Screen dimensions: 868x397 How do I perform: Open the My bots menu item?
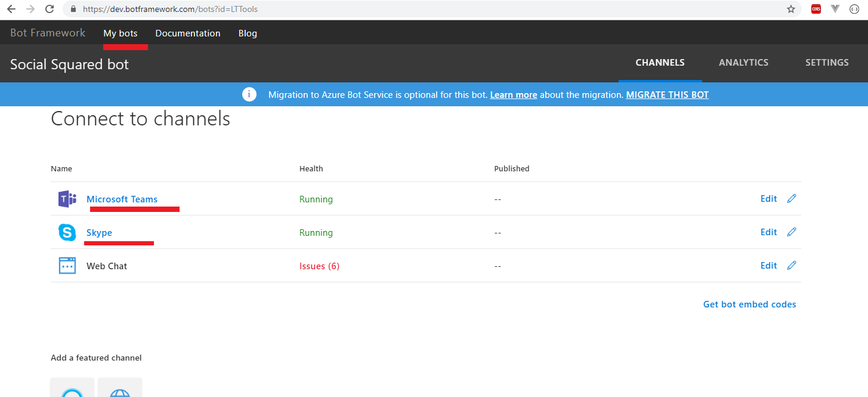point(120,33)
